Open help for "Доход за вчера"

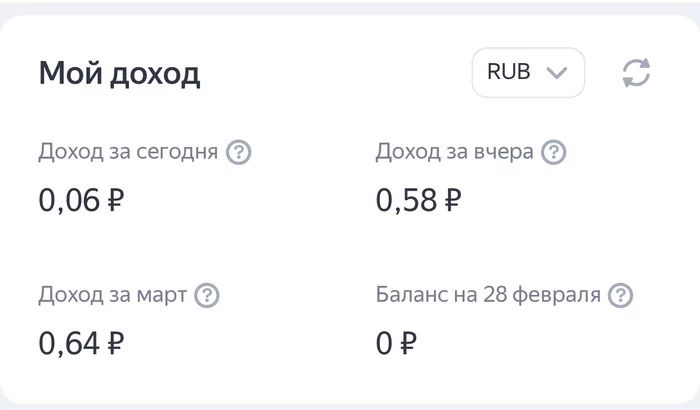[x=554, y=153]
